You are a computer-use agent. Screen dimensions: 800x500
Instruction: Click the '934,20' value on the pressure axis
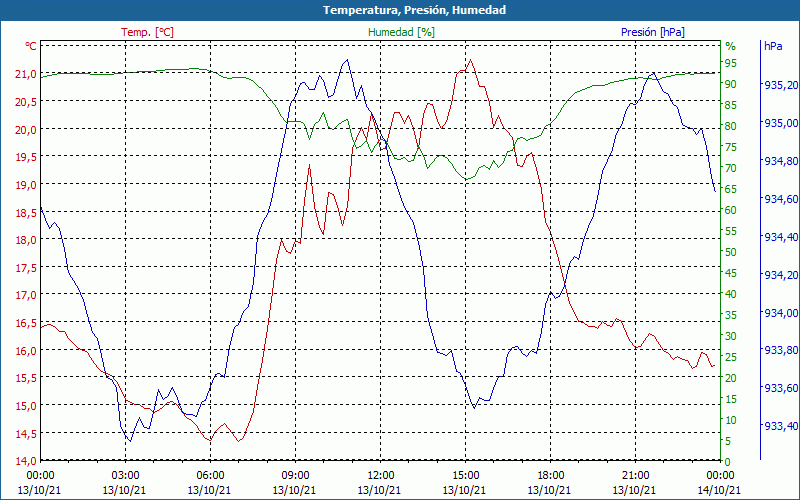(x=781, y=275)
